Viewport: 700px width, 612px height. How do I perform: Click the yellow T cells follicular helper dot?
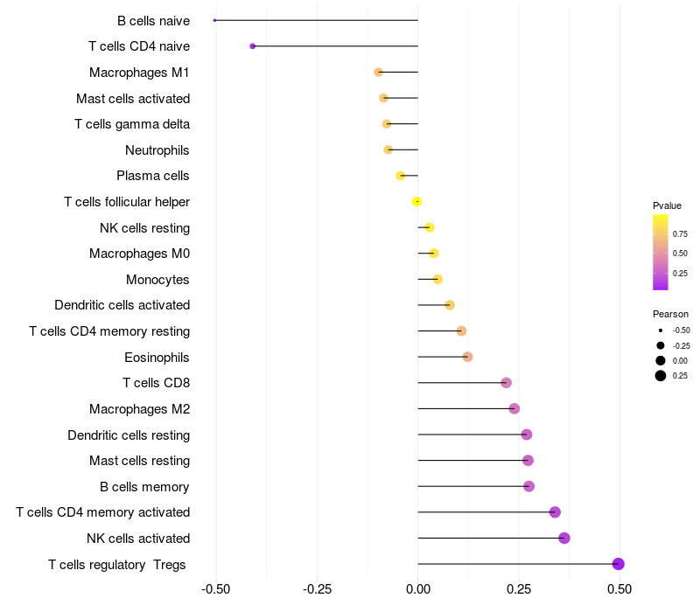pyautogui.click(x=417, y=202)
